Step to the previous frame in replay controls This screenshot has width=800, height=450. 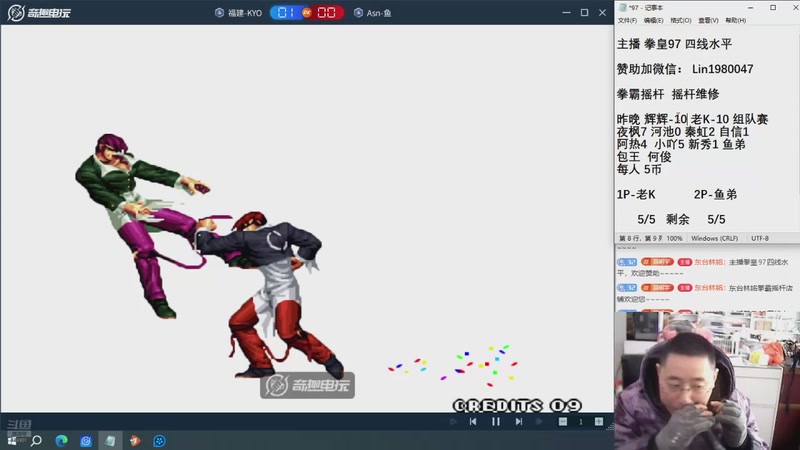tap(473, 421)
